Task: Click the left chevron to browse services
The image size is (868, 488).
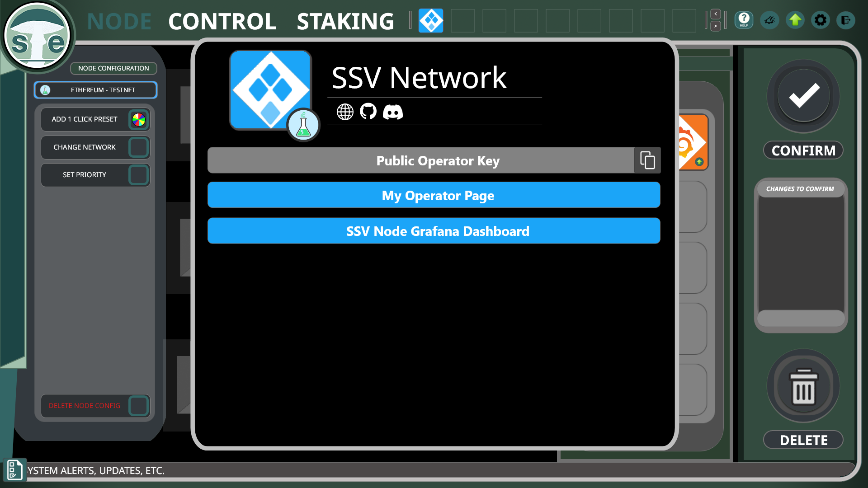Action: tap(715, 14)
